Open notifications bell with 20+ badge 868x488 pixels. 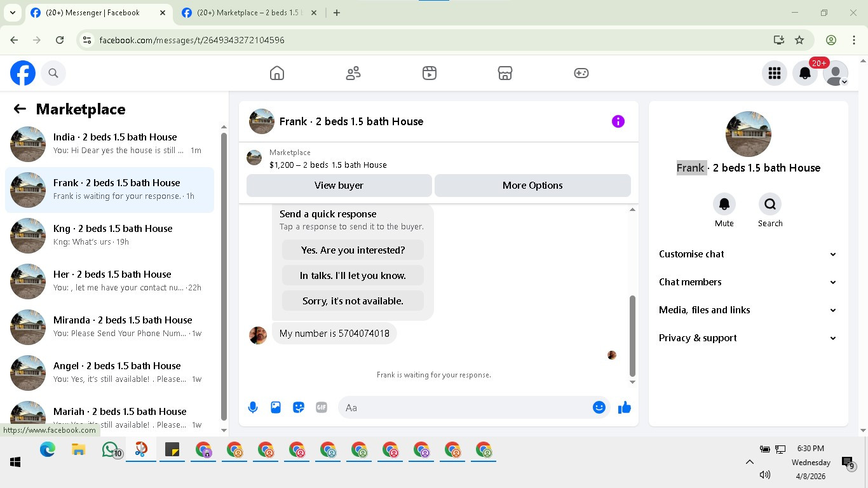point(805,73)
